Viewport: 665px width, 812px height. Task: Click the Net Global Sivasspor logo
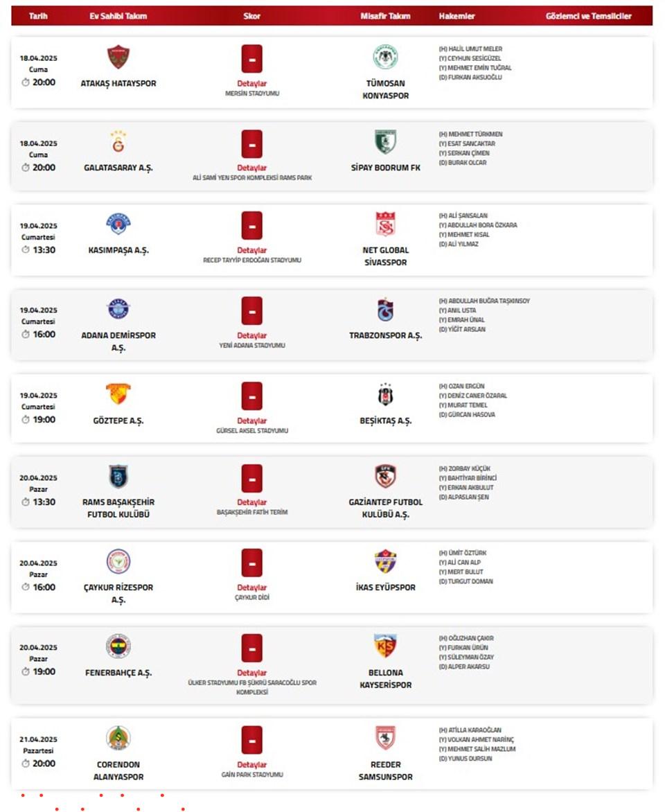coord(385,224)
